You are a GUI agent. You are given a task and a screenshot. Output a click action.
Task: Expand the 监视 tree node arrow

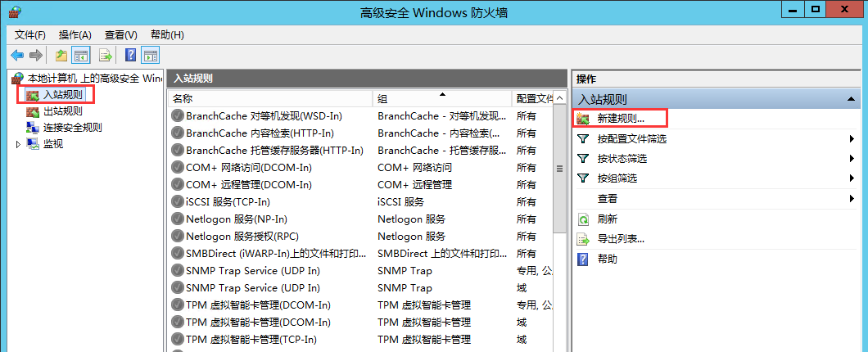18,144
